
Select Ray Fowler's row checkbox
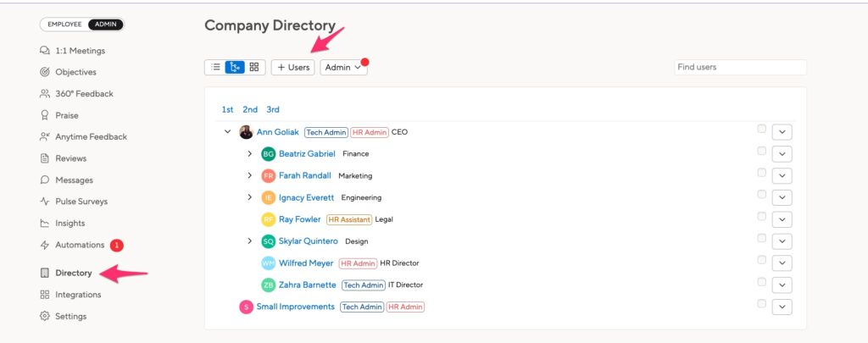pos(762,216)
